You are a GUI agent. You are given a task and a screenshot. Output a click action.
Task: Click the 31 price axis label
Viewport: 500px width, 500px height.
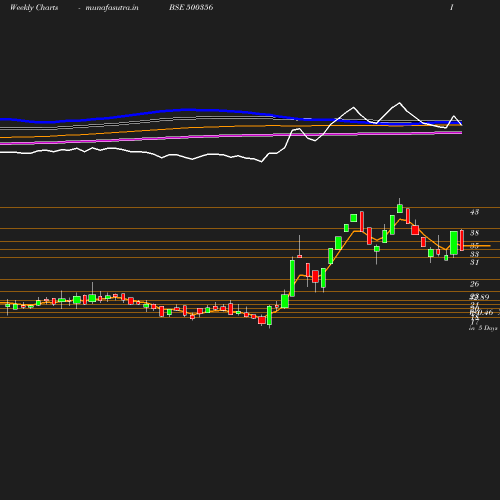click(474, 262)
